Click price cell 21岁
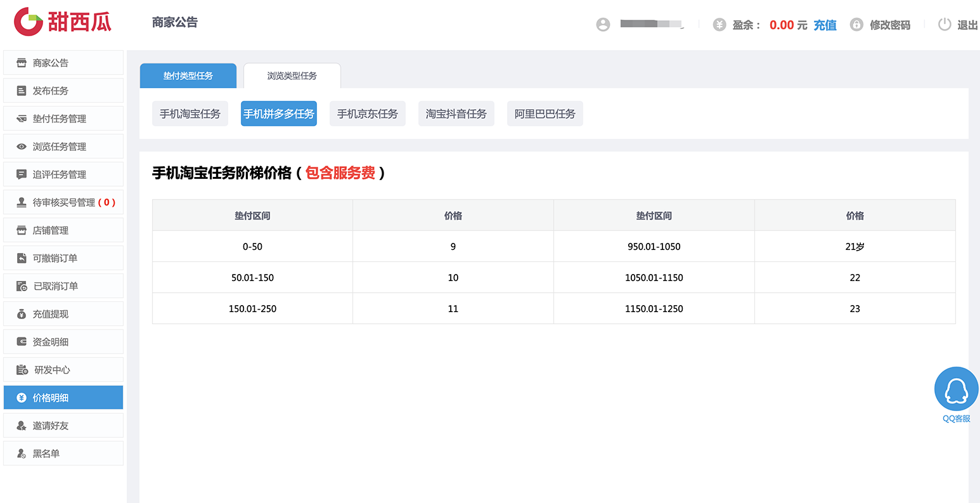Viewport: 980px width, 503px height. [x=855, y=246]
